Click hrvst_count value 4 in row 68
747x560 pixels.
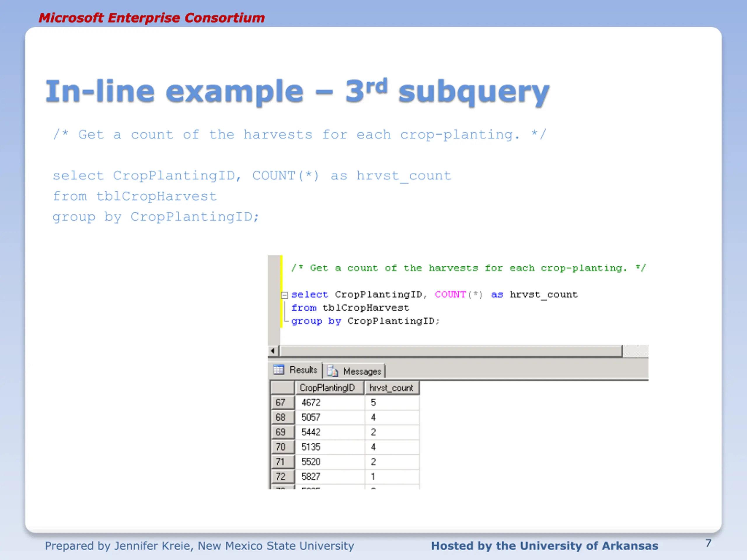tap(392, 417)
